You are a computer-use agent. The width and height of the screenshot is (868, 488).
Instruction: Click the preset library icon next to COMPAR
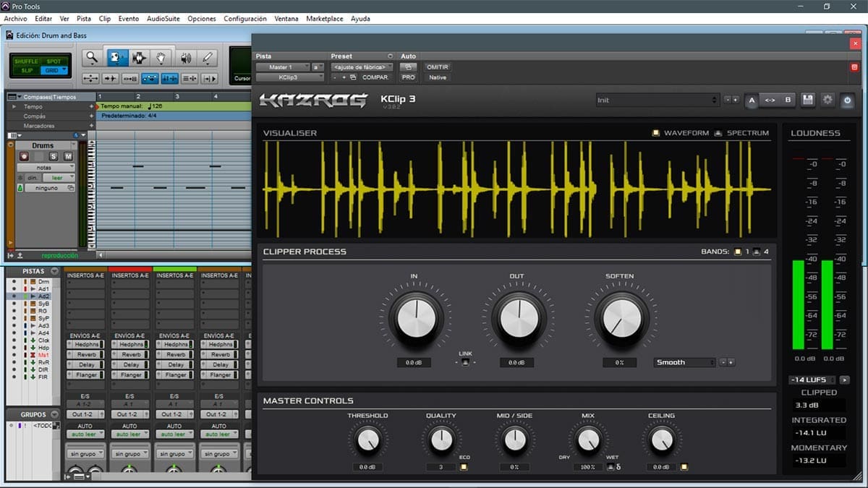[x=353, y=77]
